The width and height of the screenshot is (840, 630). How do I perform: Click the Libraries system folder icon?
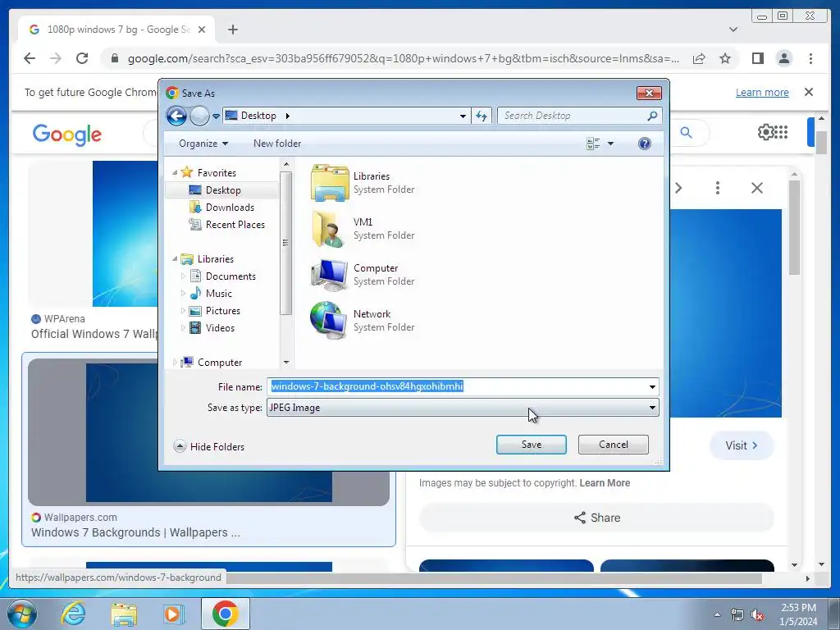click(330, 183)
